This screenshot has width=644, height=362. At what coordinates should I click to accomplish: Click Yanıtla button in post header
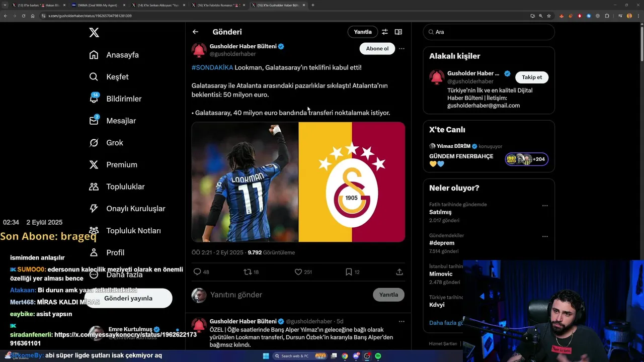[363, 32]
